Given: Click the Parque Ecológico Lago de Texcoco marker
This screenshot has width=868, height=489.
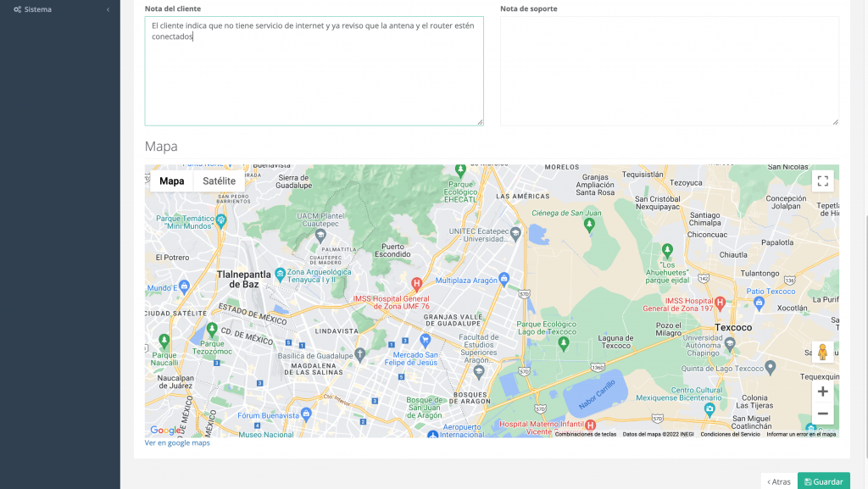Looking at the screenshot, I should point(564,344).
